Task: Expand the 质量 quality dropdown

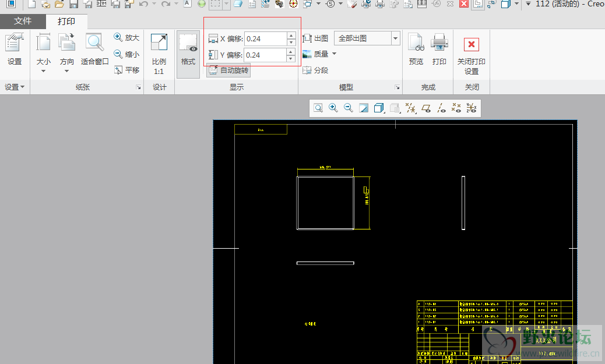Action: (x=334, y=54)
